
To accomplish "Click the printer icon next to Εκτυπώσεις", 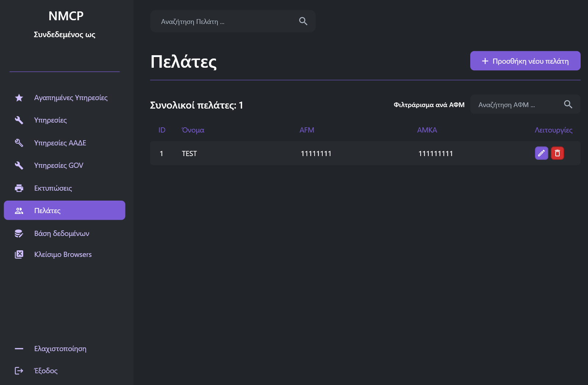I will click(19, 188).
